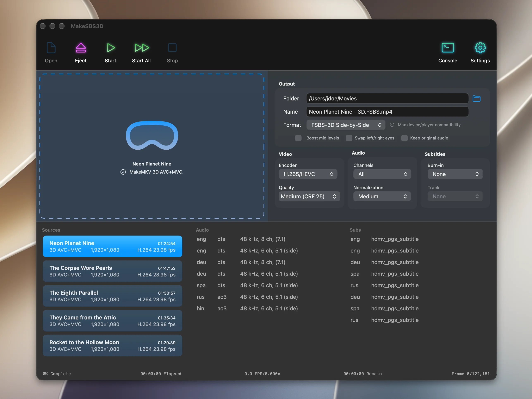Click the hin ac3 audio track row
The width and height of the screenshot is (532, 399).
click(x=247, y=308)
